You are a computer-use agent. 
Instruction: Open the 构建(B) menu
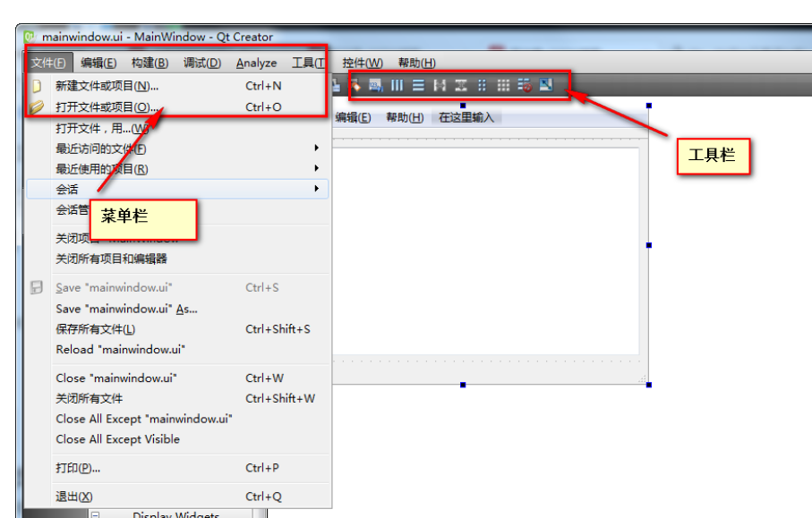coord(150,64)
